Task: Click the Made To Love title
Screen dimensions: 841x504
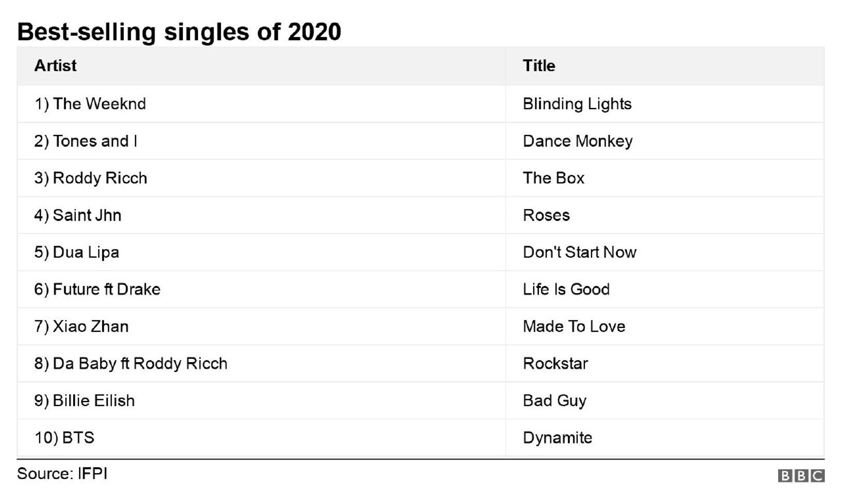Action: click(574, 327)
